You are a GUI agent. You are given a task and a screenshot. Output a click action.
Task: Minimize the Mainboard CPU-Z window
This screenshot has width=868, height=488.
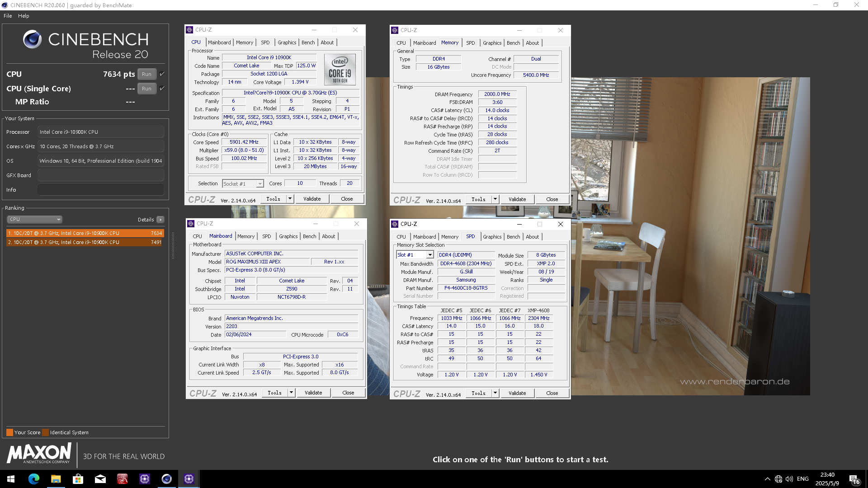[316, 224]
